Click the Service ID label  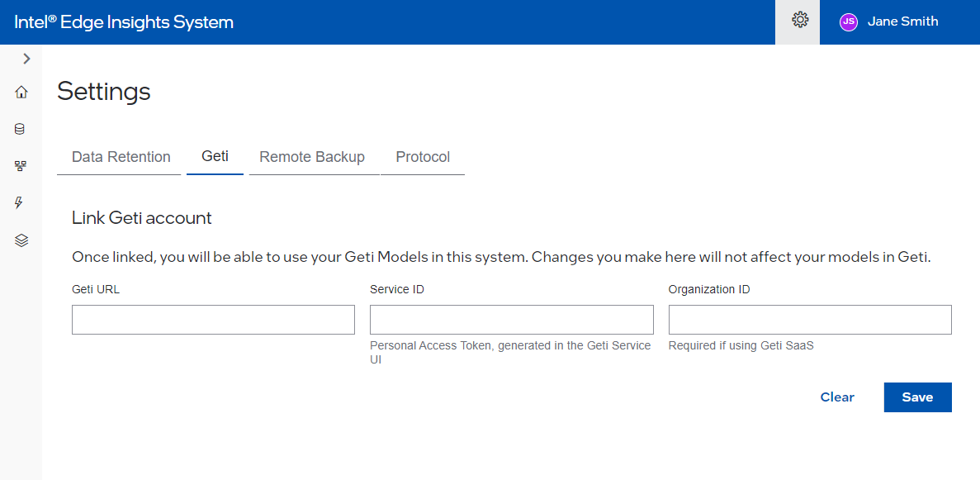397,290
